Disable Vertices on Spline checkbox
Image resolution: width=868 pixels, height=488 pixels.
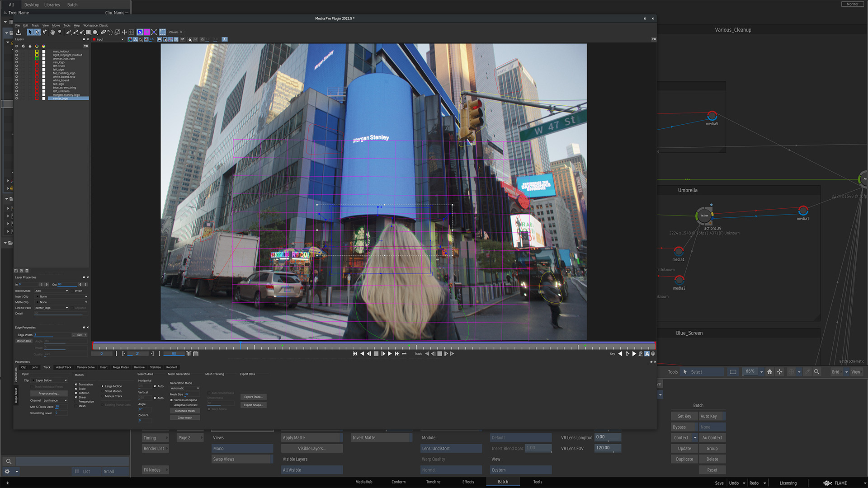171,400
